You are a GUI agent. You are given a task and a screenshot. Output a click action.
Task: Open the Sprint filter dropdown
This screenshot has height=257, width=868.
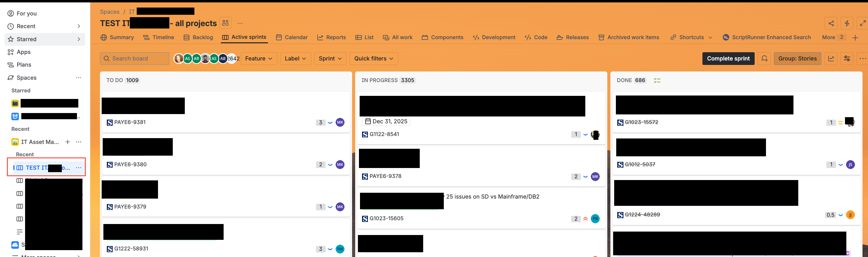pyautogui.click(x=330, y=58)
